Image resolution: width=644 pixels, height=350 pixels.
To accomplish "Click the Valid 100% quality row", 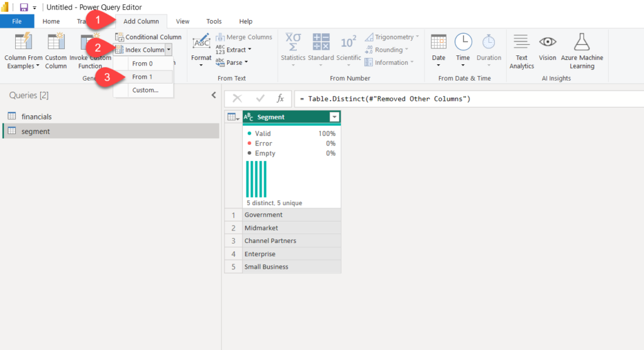I will tap(291, 133).
